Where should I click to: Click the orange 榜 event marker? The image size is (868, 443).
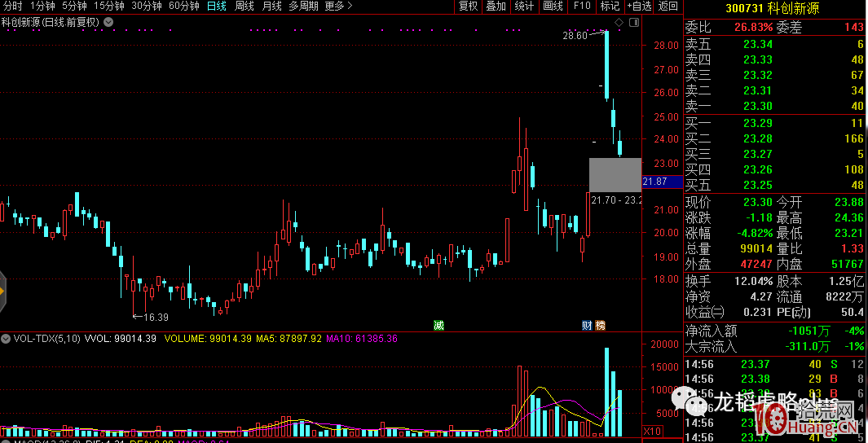pyautogui.click(x=600, y=326)
